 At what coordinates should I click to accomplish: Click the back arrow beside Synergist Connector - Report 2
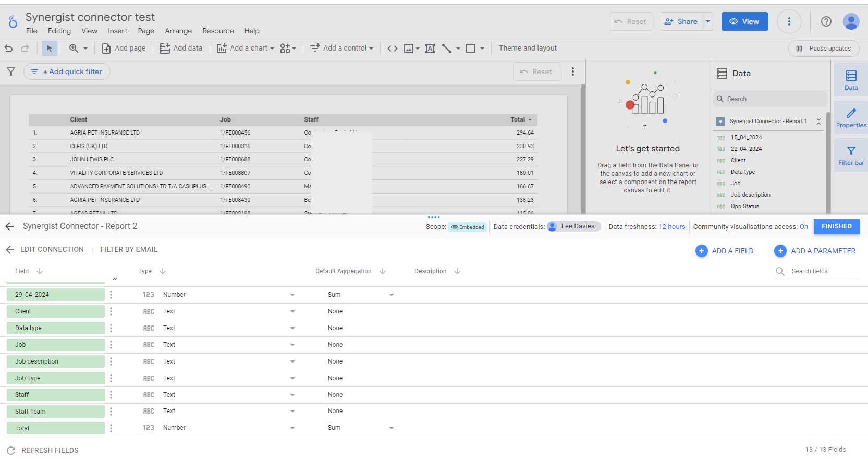coord(9,226)
